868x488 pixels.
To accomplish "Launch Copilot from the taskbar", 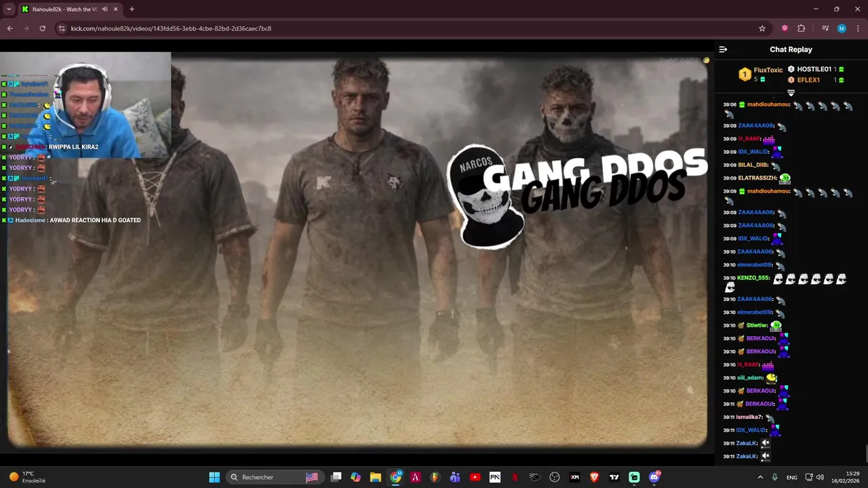I will coord(355,477).
